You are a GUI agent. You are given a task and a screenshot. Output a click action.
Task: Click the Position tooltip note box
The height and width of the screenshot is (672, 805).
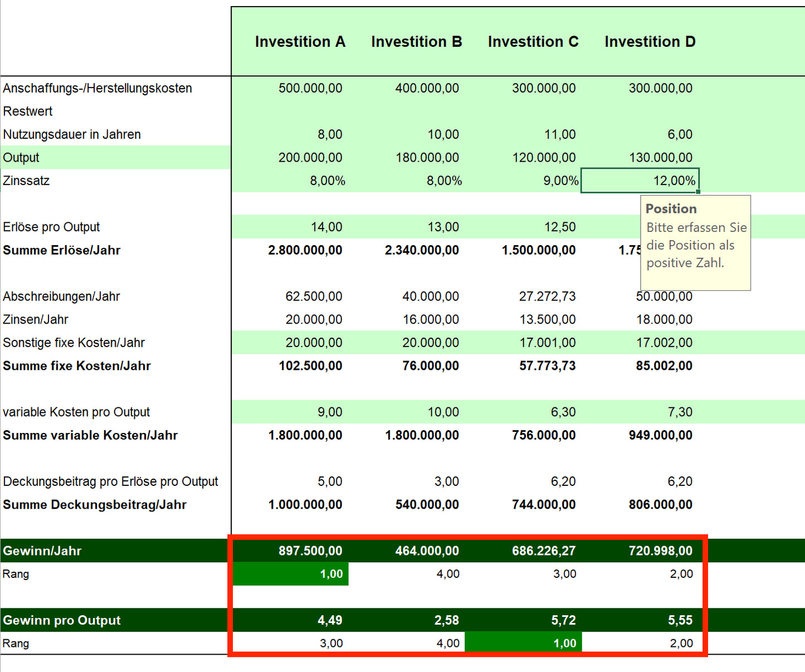click(x=695, y=243)
